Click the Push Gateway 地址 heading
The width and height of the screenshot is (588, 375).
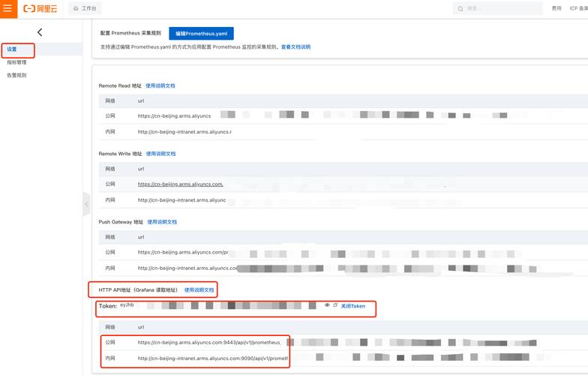point(121,222)
